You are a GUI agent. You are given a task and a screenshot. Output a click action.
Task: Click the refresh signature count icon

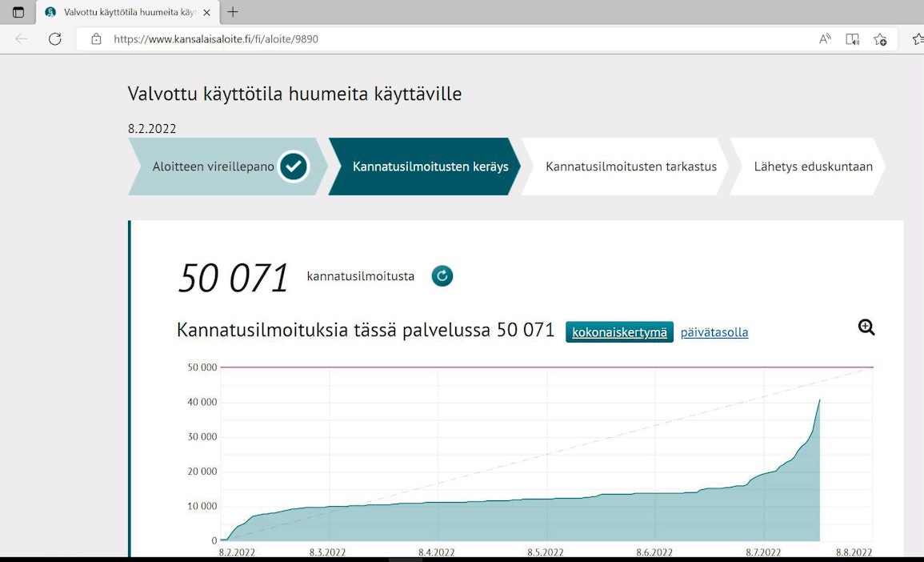tap(442, 276)
